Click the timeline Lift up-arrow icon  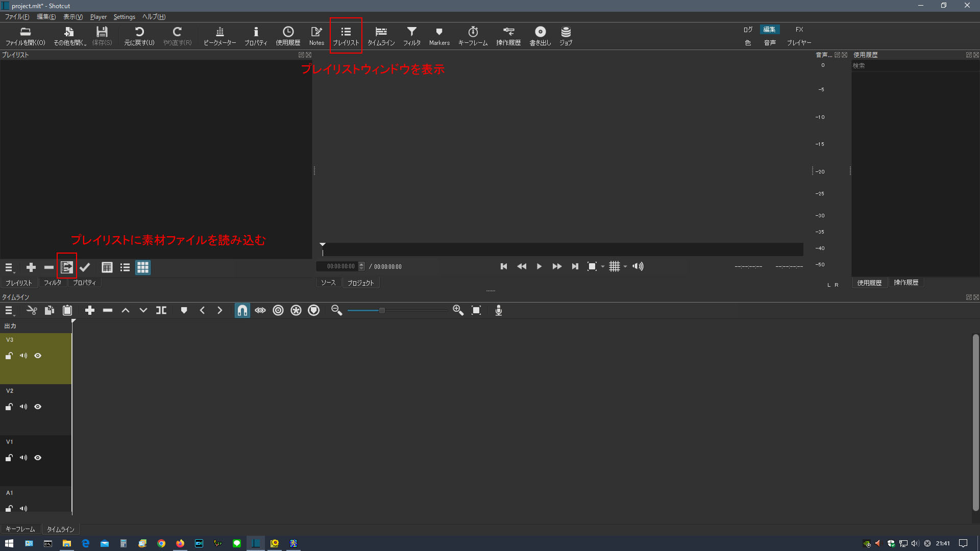click(126, 310)
